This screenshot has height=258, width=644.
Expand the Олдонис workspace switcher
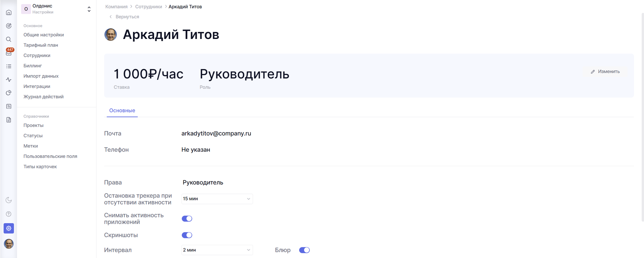pyautogui.click(x=89, y=9)
